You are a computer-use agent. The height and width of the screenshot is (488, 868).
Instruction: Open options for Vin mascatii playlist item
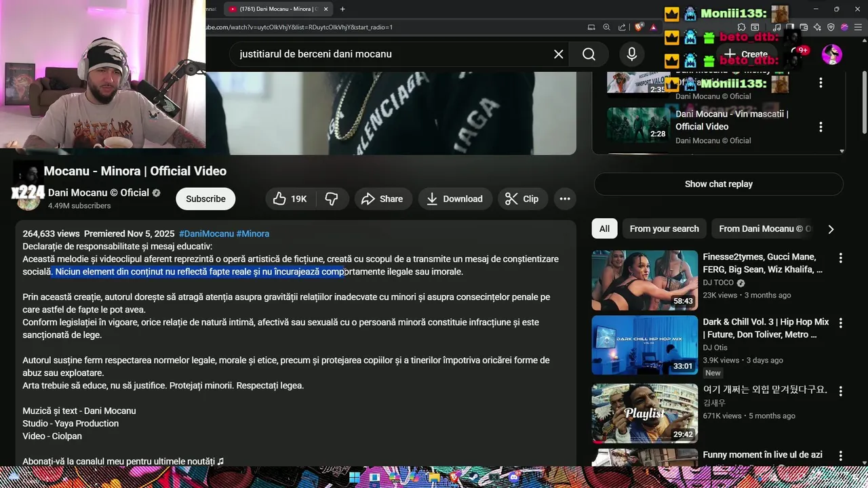821,127
